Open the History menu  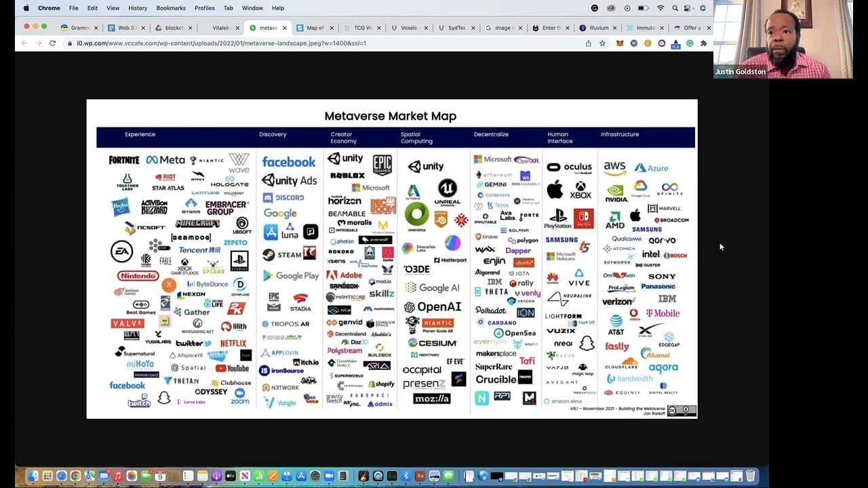(x=138, y=8)
